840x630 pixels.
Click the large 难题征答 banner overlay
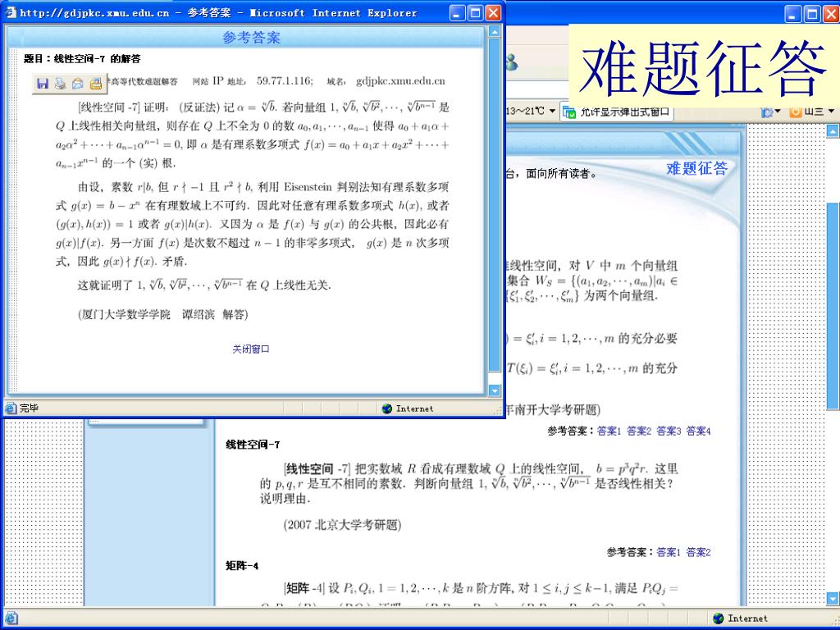(x=703, y=68)
